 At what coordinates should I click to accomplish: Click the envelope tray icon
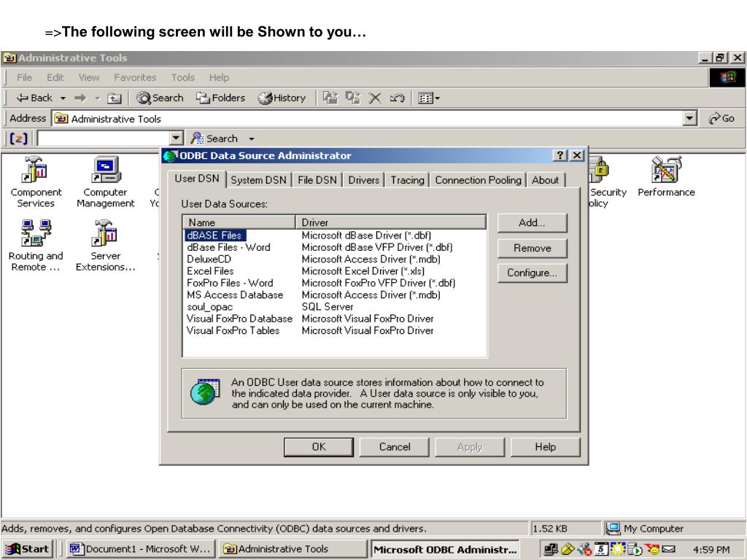pyautogui.click(x=668, y=549)
